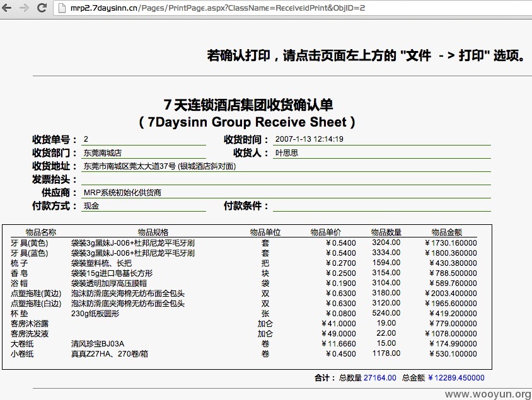This screenshot has width=532, height=400.
Task: Click total quantity 27164.00
Action: (380, 377)
